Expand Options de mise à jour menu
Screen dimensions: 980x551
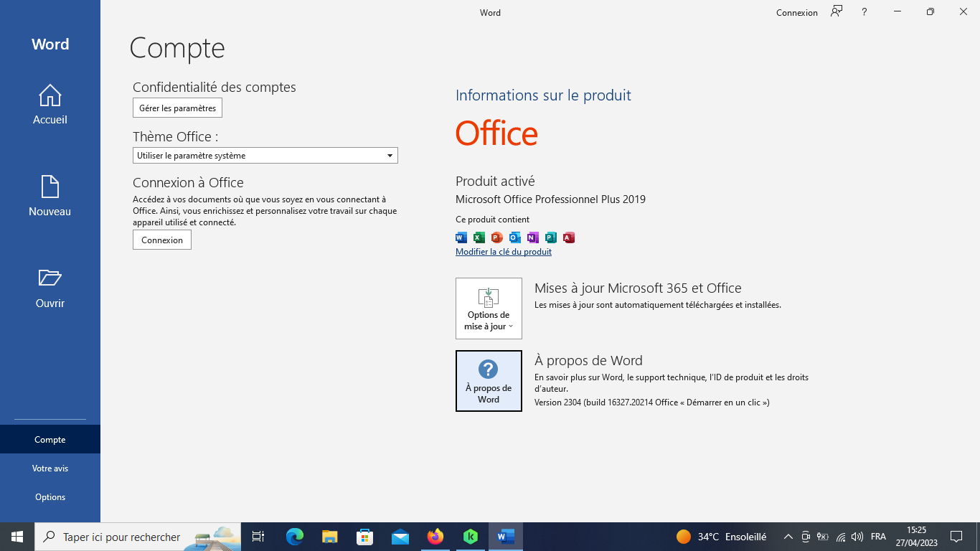click(489, 309)
